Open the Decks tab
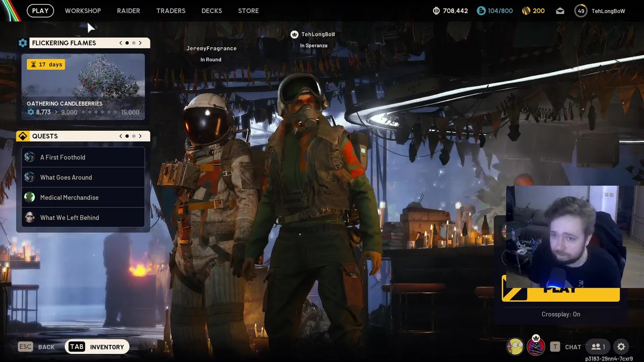This screenshot has height=362, width=644. pyautogui.click(x=211, y=11)
